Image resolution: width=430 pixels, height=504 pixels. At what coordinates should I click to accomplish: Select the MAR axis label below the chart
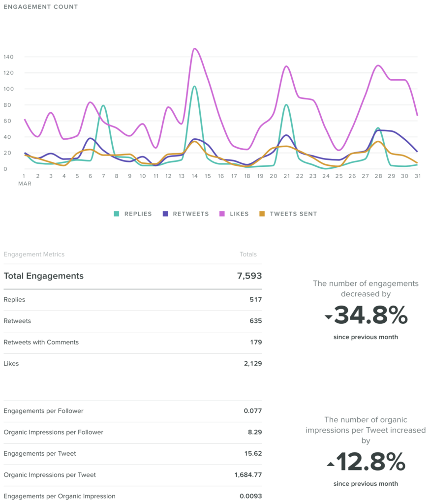(x=25, y=184)
